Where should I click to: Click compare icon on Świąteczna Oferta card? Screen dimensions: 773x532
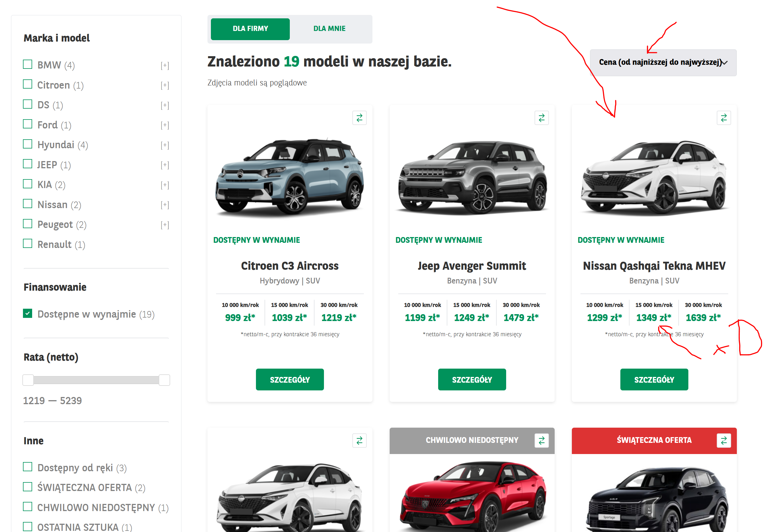[723, 441]
